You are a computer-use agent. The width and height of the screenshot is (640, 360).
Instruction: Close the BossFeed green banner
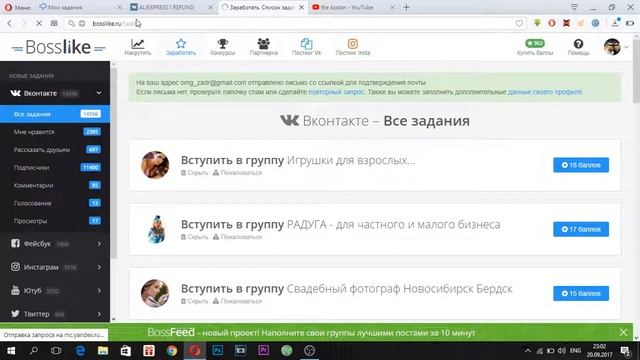[623, 333]
